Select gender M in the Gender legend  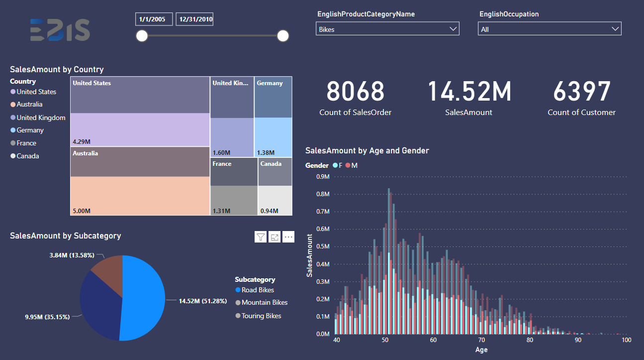351,165
